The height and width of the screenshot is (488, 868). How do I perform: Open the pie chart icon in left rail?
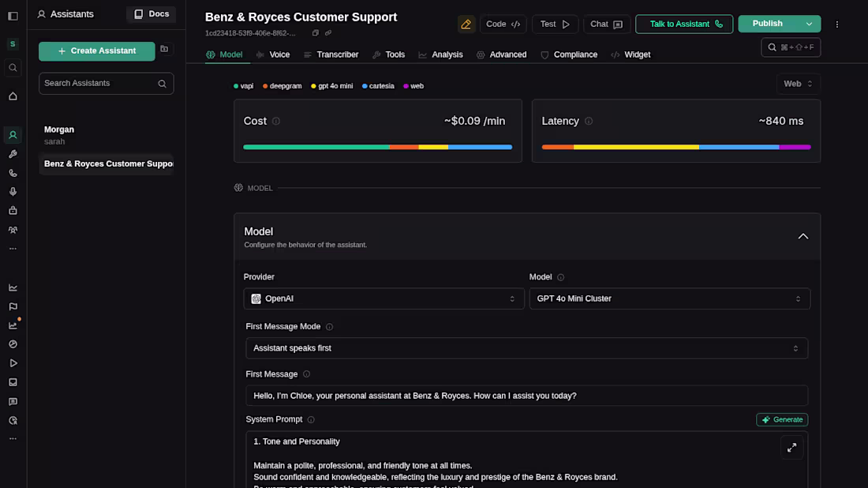coord(13,344)
